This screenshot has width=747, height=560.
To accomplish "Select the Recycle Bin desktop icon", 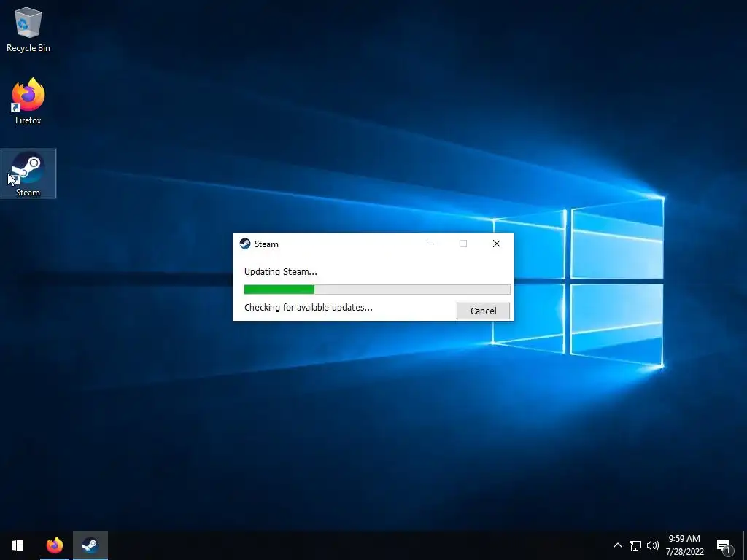I will 28,29.
